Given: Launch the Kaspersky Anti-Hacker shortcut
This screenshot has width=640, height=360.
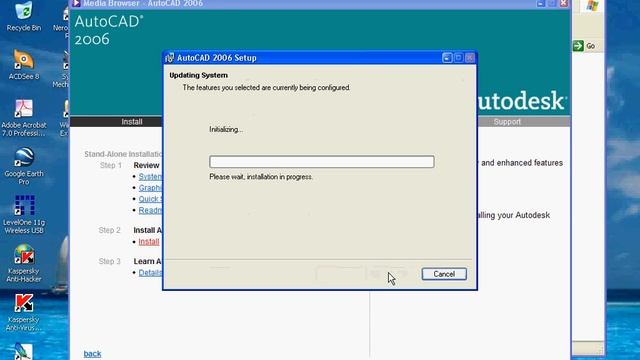Looking at the screenshot, I should 24,264.
